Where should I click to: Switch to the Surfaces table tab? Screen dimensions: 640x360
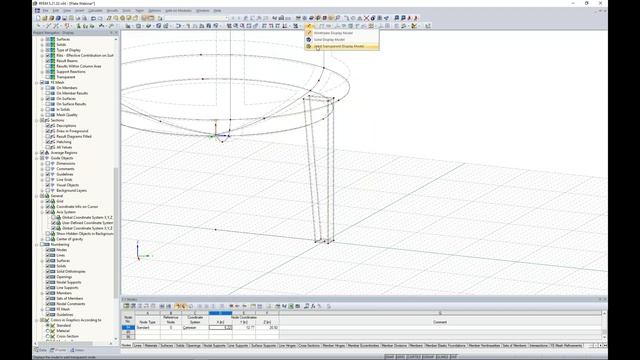[x=167, y=346]
